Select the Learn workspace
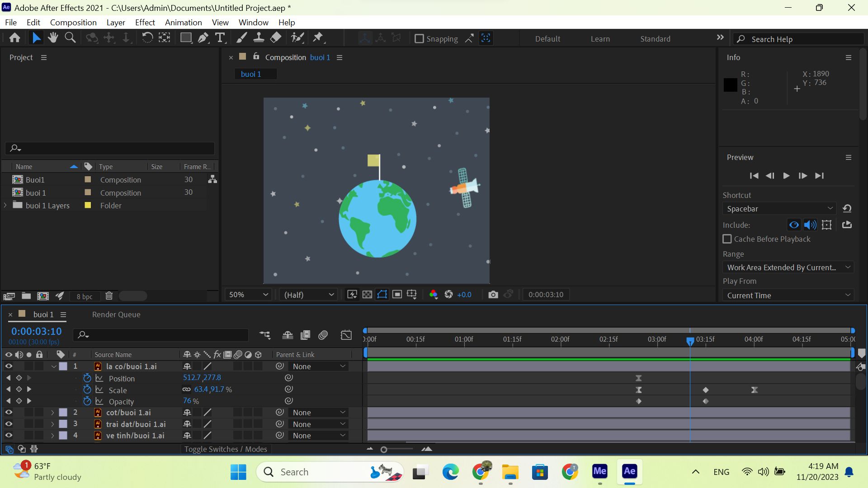The height and width of the screenshot is (488, 868). point(600,39)
